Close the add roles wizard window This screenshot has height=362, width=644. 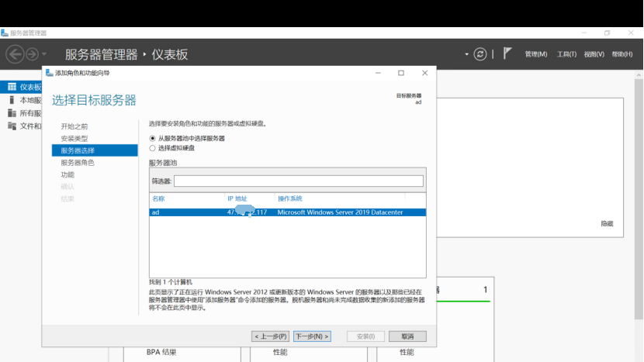[424, 73]
